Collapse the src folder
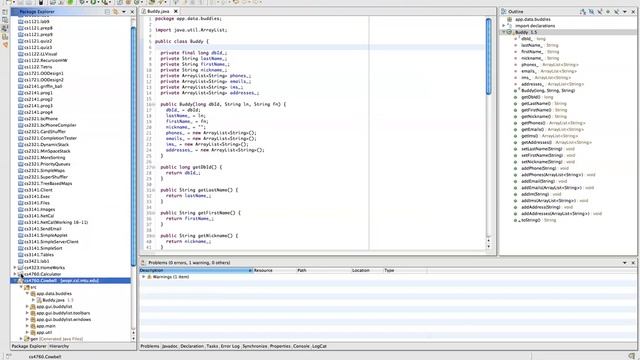The width and height of the screenshot is (640, 360). [x=21, y=287]
